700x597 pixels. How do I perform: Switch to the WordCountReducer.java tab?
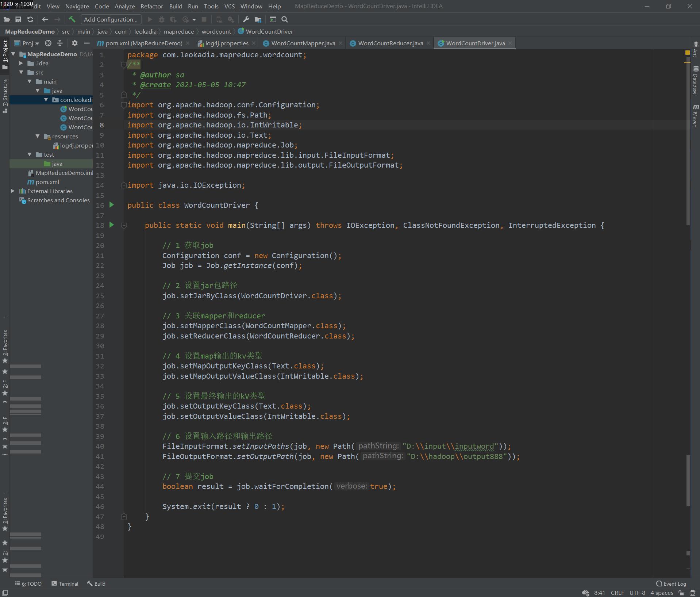(x=390, y=43)
